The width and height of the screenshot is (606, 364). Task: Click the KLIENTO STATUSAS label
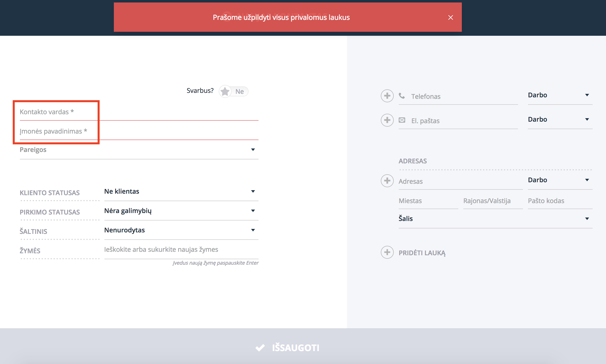50,193
